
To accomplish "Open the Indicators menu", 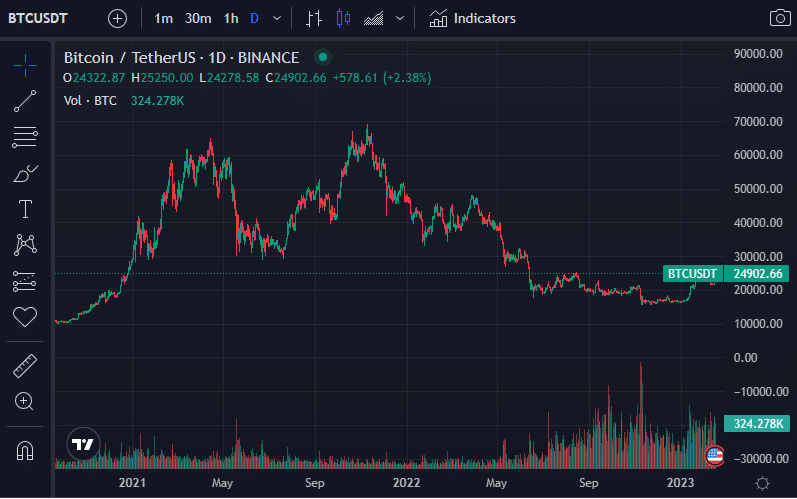I will point(472,19).
